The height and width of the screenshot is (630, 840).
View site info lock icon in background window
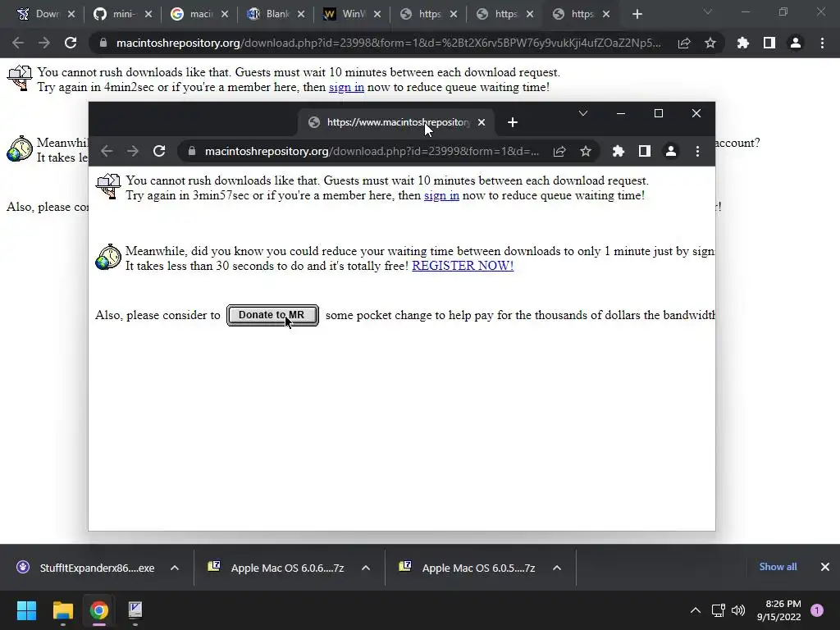(103, 43)
